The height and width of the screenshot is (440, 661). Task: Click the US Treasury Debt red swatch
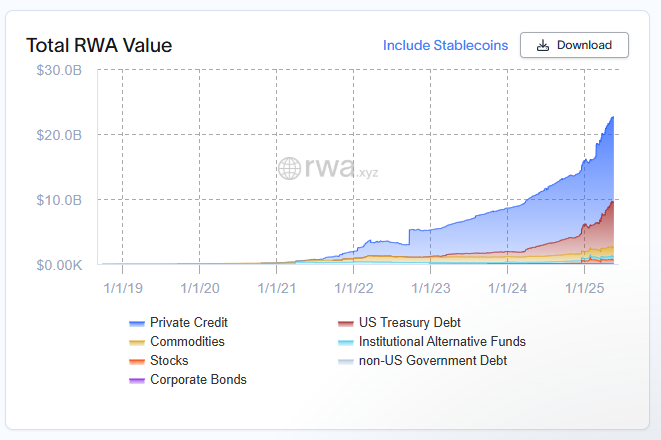pos(345,323)
